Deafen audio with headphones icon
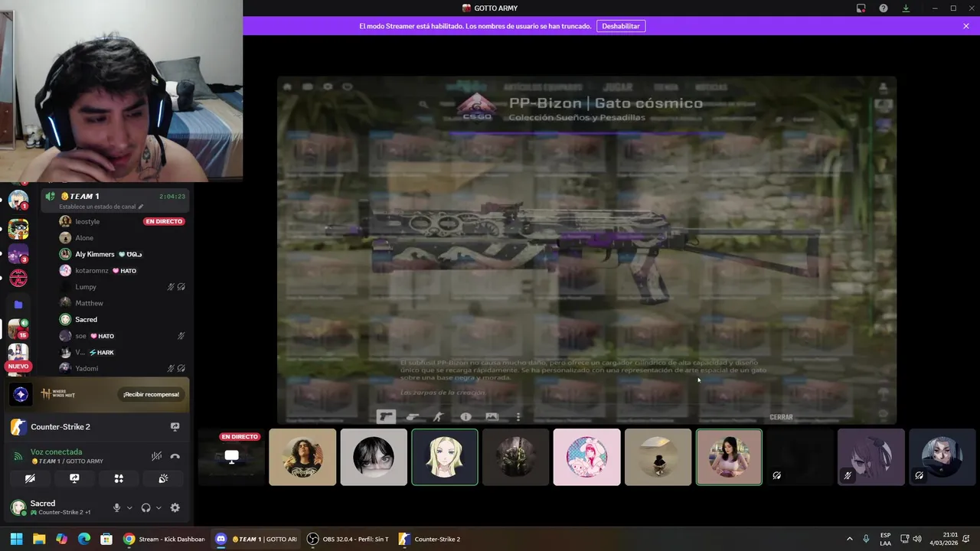This screenshot has width=980, height=551. [145, 507]
